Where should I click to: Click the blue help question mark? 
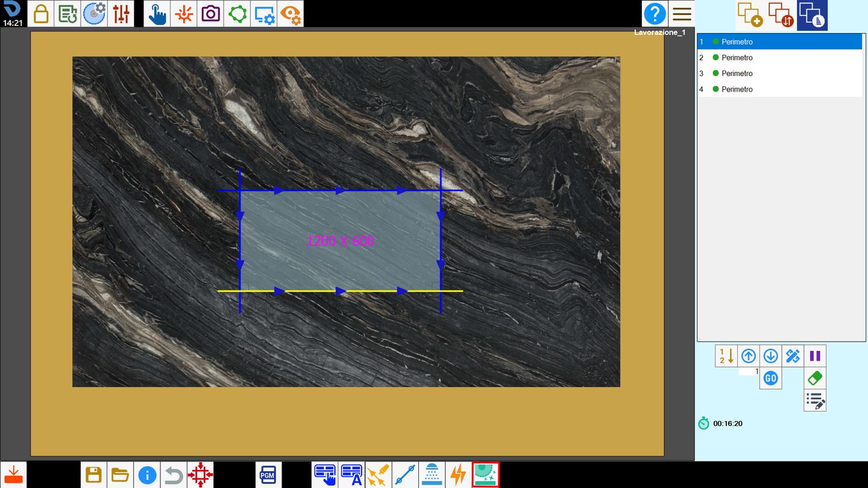coord(655,13)
